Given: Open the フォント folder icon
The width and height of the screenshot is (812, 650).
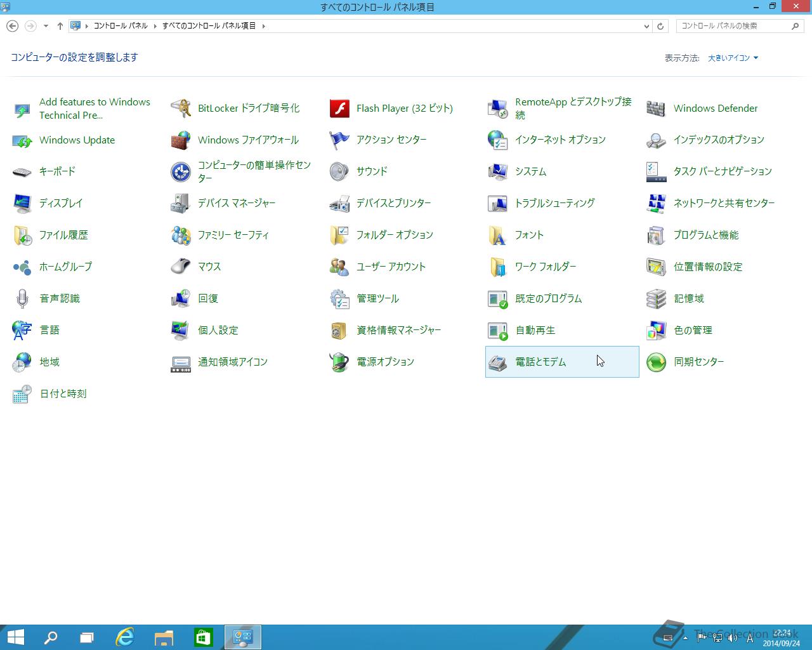Looking at the screenshot, I should coord(498,235).
